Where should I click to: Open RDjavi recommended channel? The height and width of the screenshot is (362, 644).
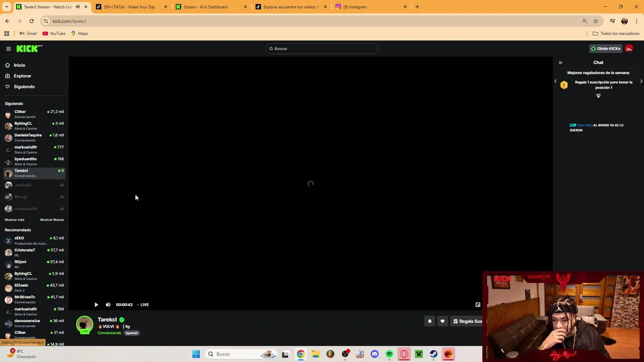pos(34,264)
